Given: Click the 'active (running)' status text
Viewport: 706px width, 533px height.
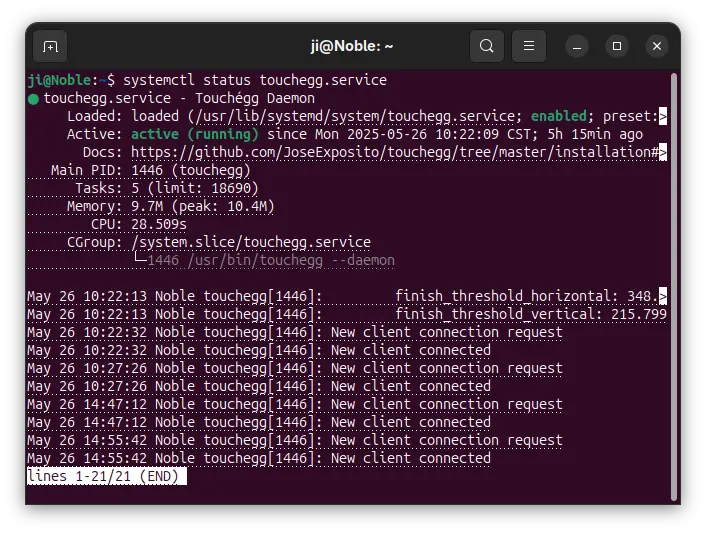Looking at the screenshot, I should (195, 134).
